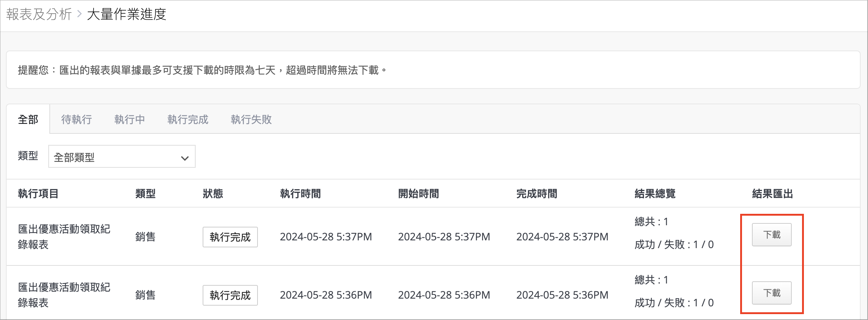Image resolution: width=868 pixels, height=320 pixels.
Task: Select 匯出優惠活動領取紀錄報表 in 5:37PM row
Action: click(64, 237)
